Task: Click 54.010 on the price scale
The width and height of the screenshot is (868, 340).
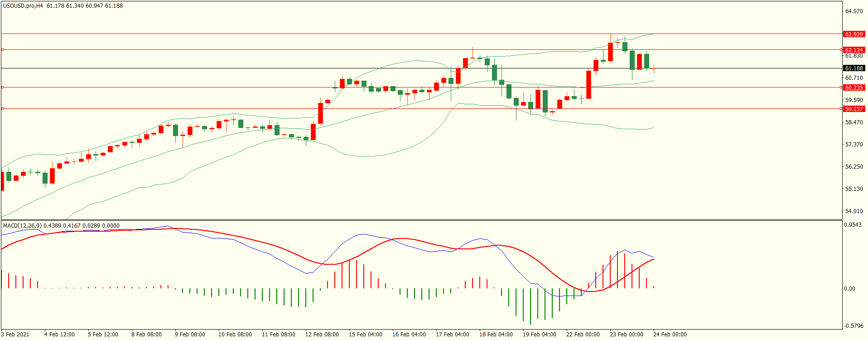Action: coord(854,211)
